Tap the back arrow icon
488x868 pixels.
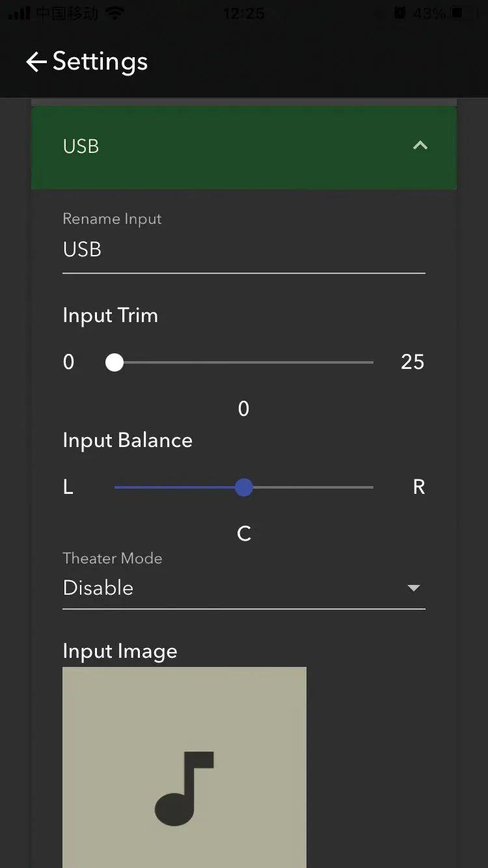pyautogui.click(x=36, y=62)
